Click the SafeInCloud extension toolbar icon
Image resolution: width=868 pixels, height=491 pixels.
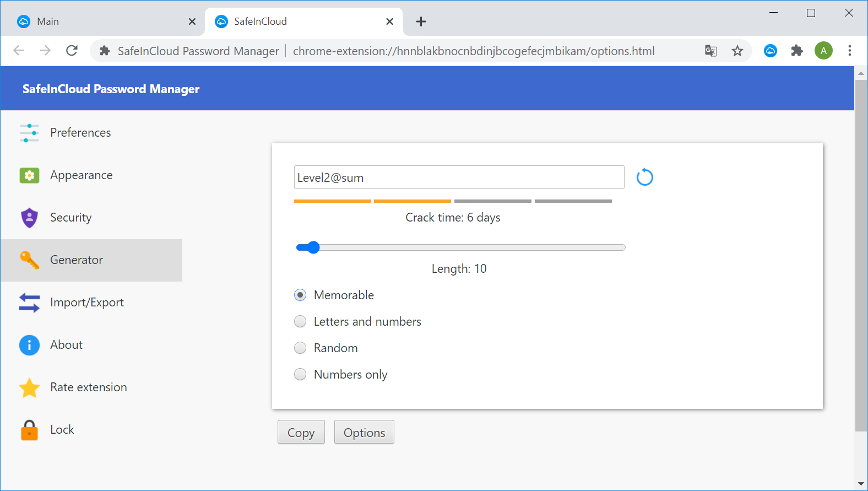click(x=771, y=51)
